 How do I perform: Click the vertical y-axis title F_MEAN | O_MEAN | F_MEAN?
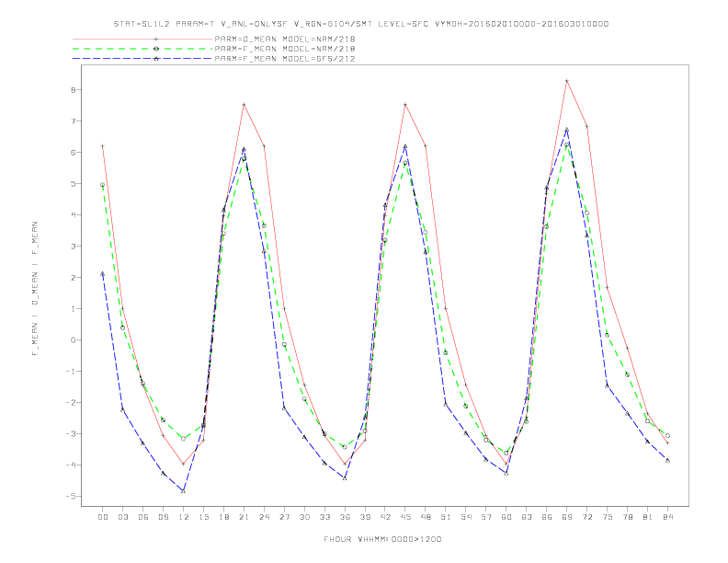coord(35,289)
